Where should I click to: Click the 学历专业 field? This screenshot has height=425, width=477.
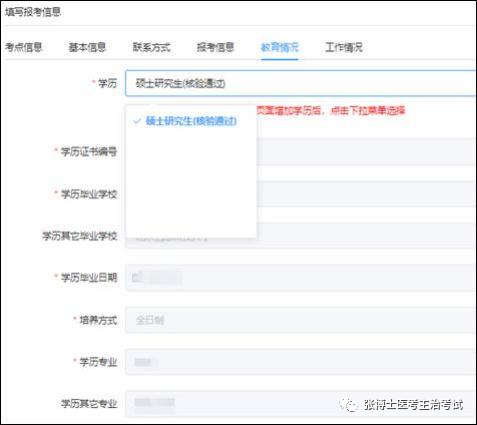pos(301,362)
